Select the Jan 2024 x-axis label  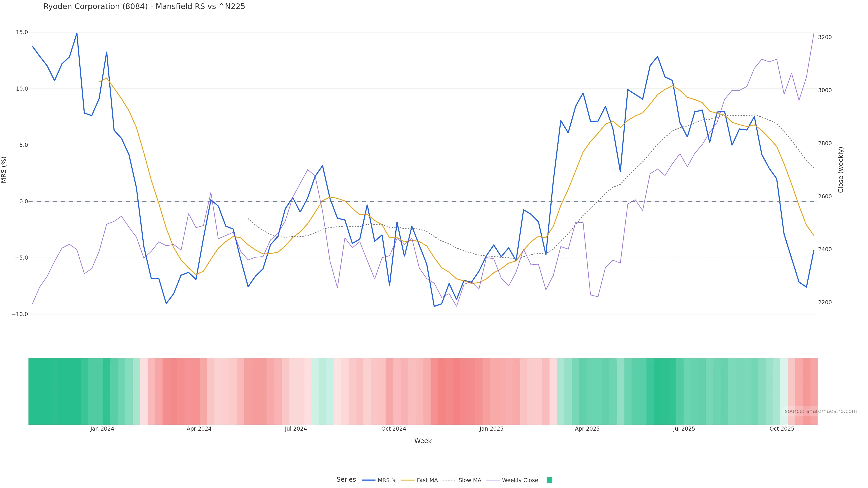[102, 429]
